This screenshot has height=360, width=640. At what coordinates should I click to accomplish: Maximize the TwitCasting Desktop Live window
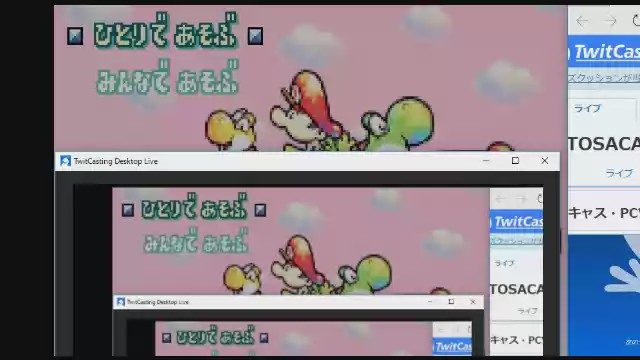[515, 160]
